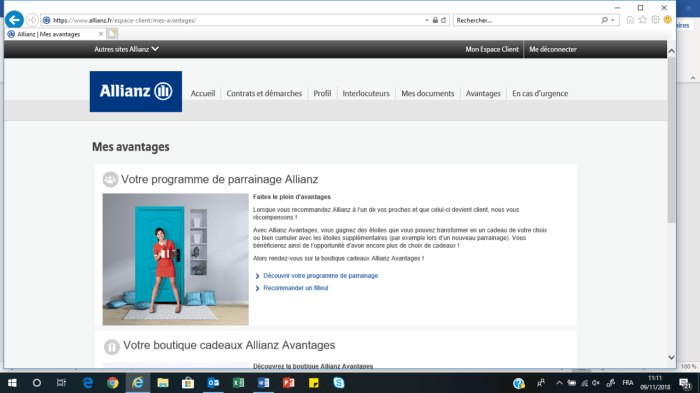The height and width of the screenshot is (393, 700).
Task: Expand 'Autres sites Allianz' dropdown
Action: [126, 49]
